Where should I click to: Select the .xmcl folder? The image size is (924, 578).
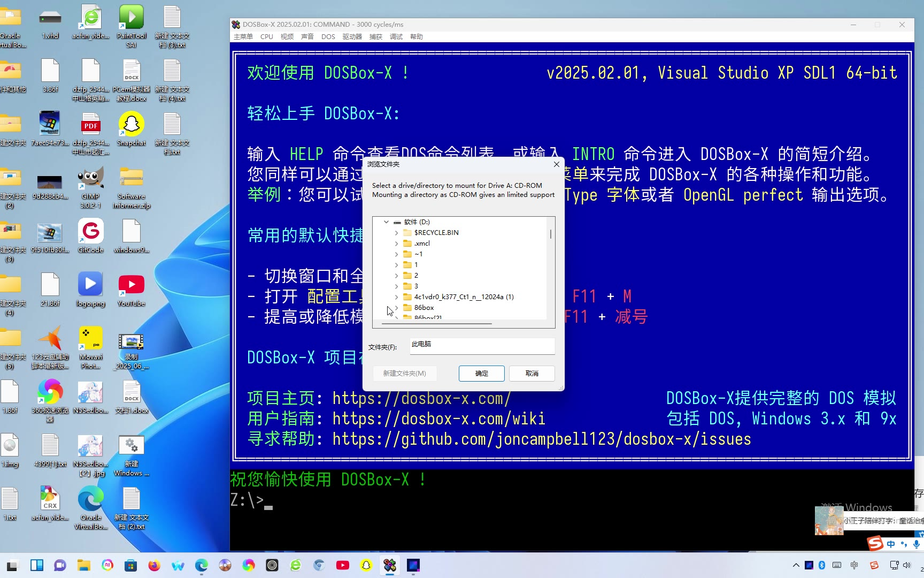coord(422,243)
